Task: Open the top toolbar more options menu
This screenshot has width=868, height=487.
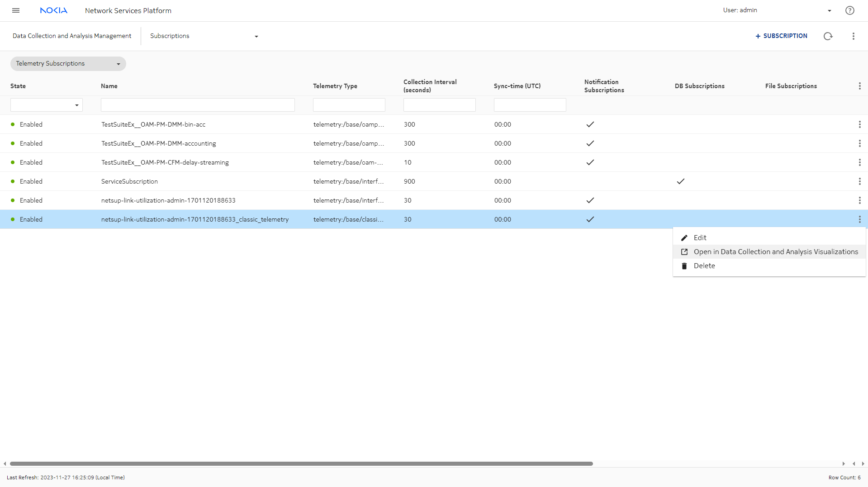Action: (853, 36)
